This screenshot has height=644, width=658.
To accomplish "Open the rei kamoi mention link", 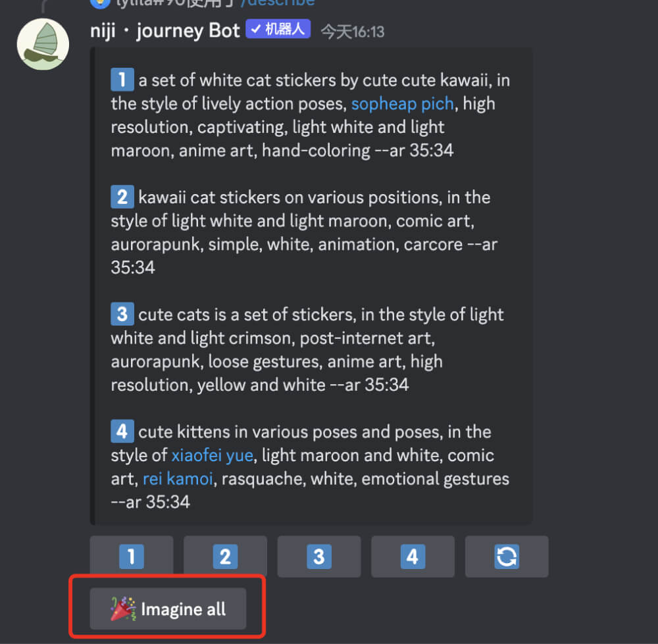I will pos(178,478).
